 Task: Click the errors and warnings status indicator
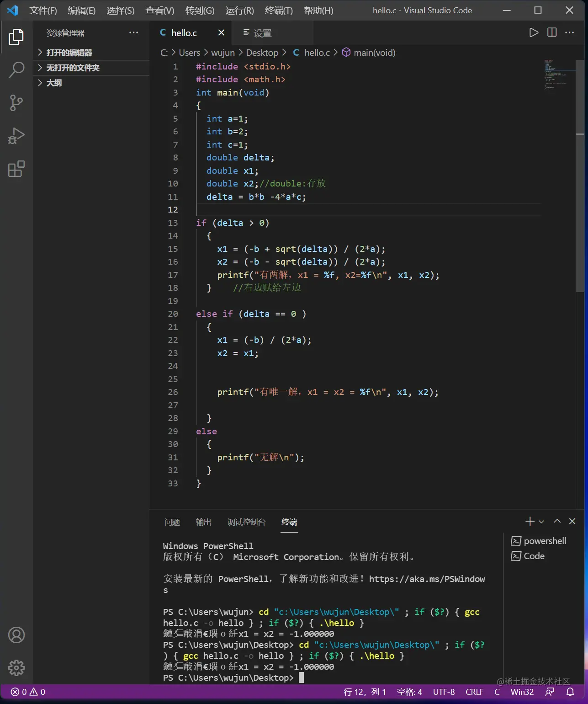[28, 692]
